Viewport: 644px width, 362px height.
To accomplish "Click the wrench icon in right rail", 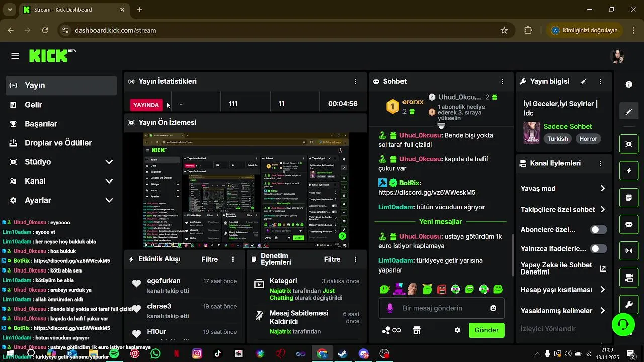I will 629,304.
